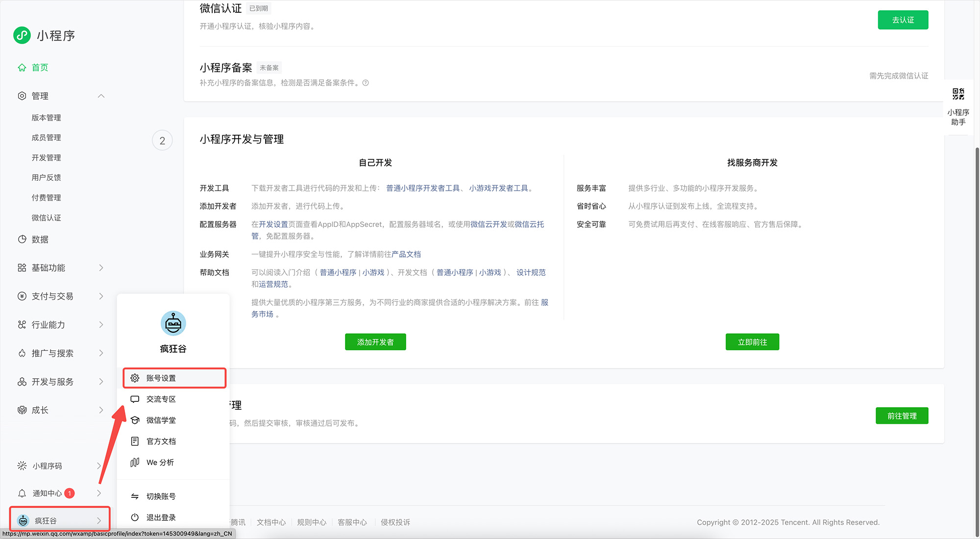980x539 pixels.
Task: Select 切换账号 in the account popup
Action: click(x=161, y=496)
